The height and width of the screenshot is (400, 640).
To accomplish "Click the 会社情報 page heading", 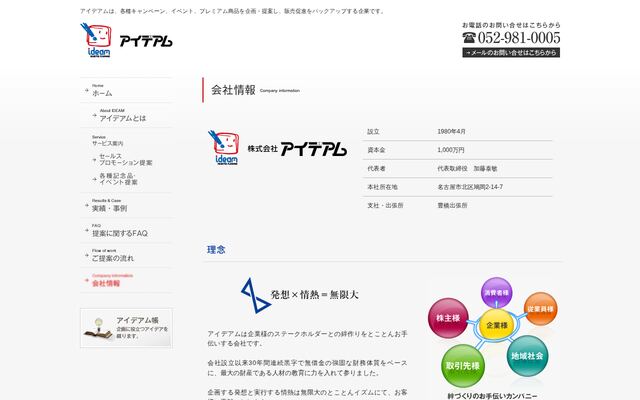I will pos(233,90).
